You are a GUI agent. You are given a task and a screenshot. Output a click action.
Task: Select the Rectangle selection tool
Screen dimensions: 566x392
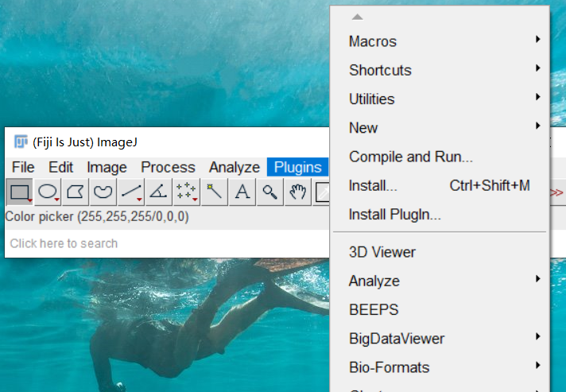(x=20, y=192)
